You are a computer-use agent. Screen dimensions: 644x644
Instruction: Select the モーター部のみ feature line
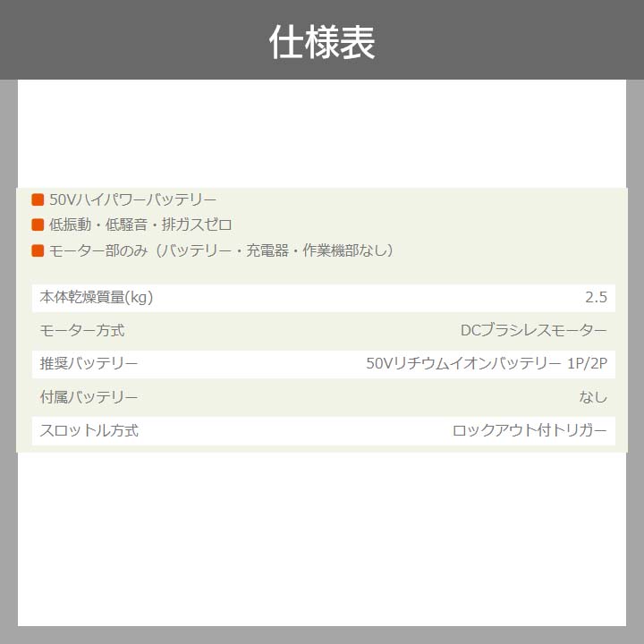(x=221, y=250)
